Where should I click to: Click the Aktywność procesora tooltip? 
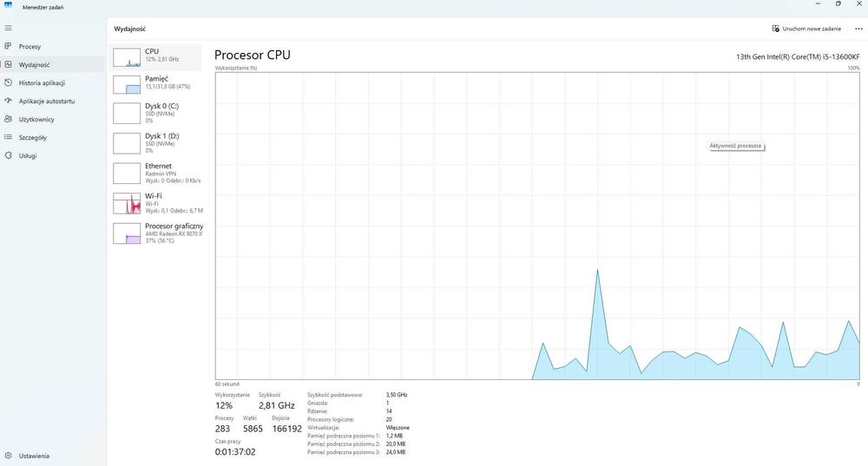[736, 146]
